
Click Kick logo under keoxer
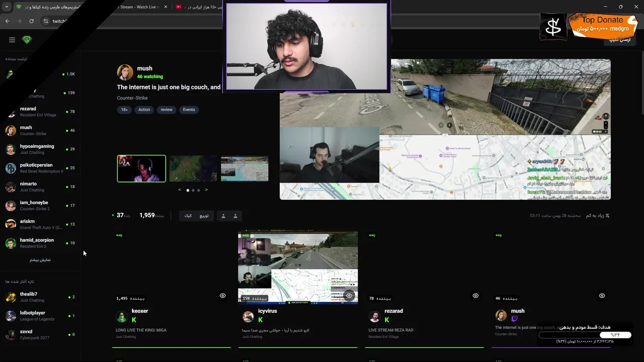click(x=134, y=320)
